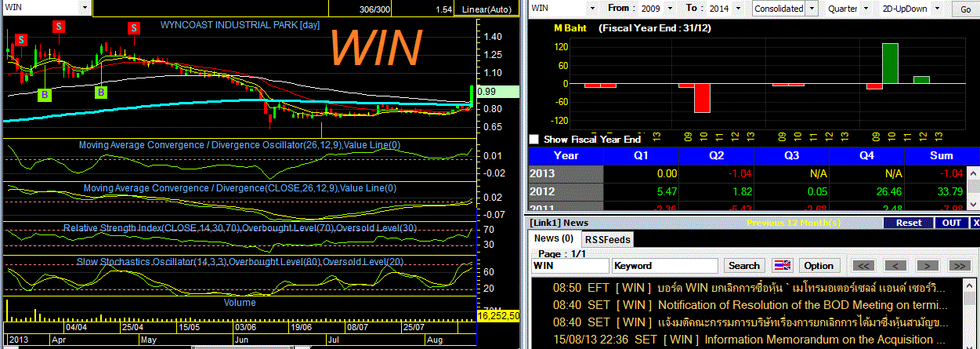
Task: Enable Show Fiscal Year End checkbox
Action: pos(534,139)
